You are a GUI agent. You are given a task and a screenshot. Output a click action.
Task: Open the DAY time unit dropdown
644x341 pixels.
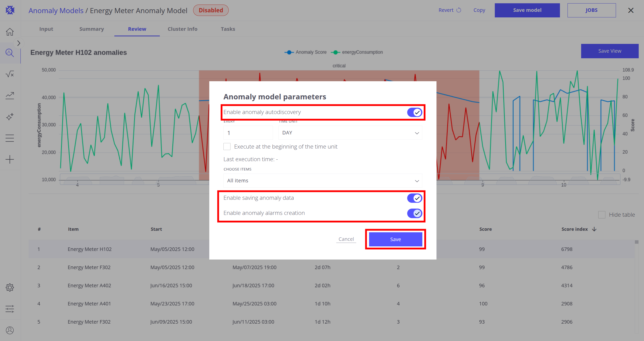click(x=350, y=133)
